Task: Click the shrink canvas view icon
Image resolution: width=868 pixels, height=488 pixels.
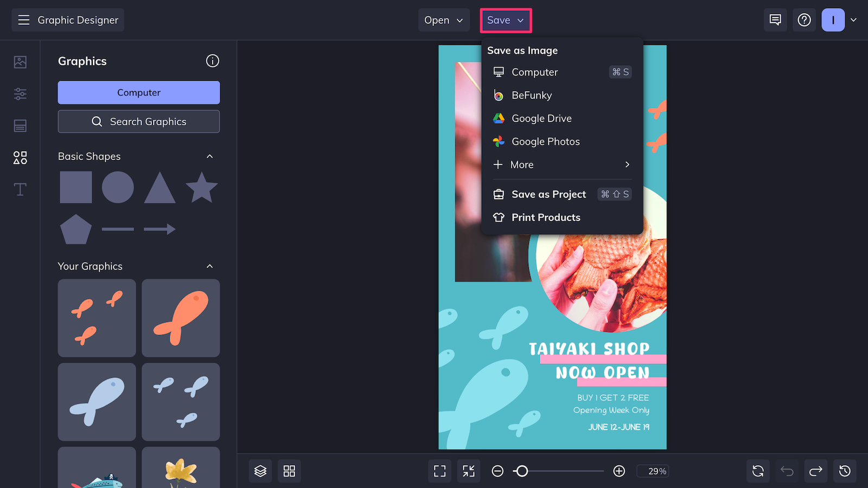Action: [468, 471]
